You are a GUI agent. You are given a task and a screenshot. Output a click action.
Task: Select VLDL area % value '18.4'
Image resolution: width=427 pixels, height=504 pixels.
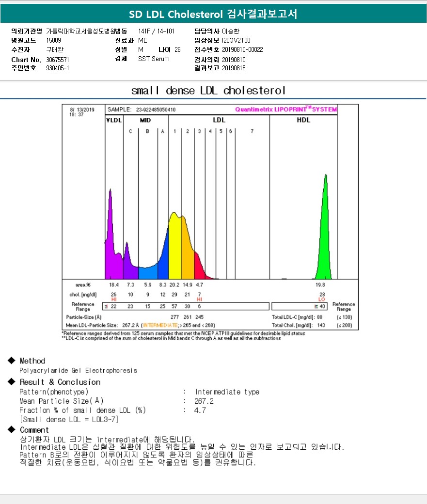[113, 285]
